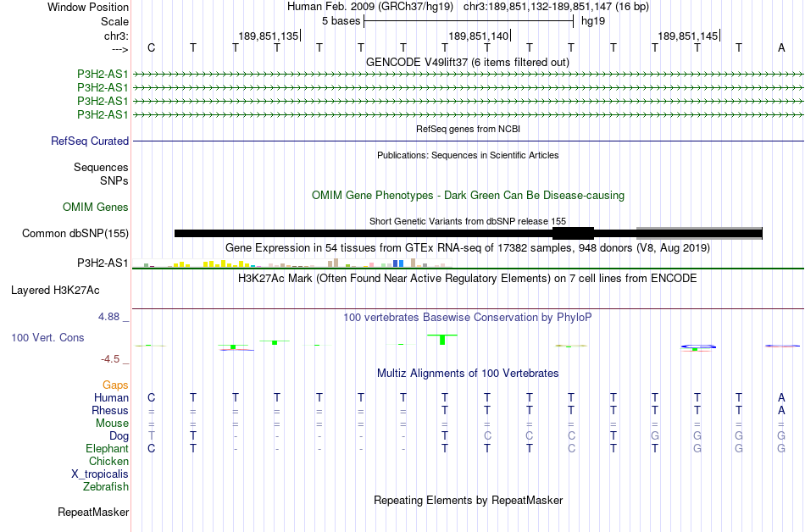Screen dimensions: 805x532
Task: Click the -4.5 conservation minimum value
Action: coord(110,359)
